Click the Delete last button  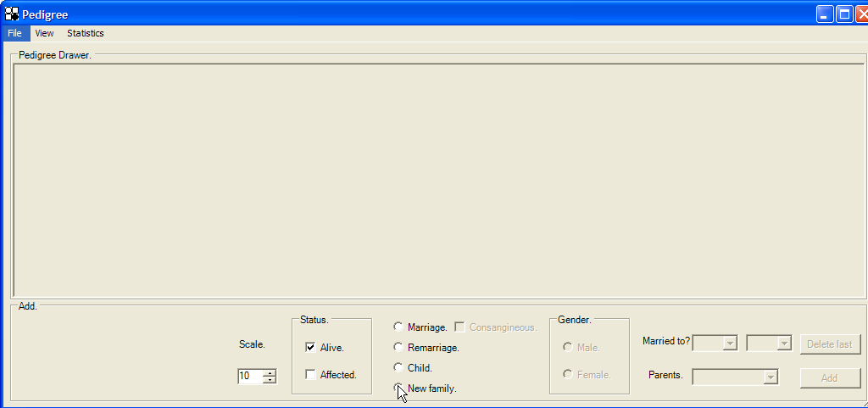pyautogui.click(x=830, y=344)
